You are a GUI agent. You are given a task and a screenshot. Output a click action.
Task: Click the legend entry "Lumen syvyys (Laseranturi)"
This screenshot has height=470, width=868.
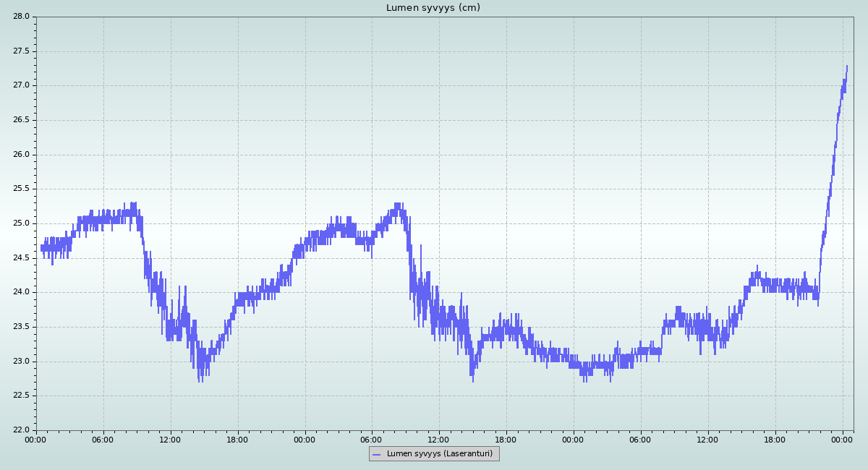click(439, 454)
